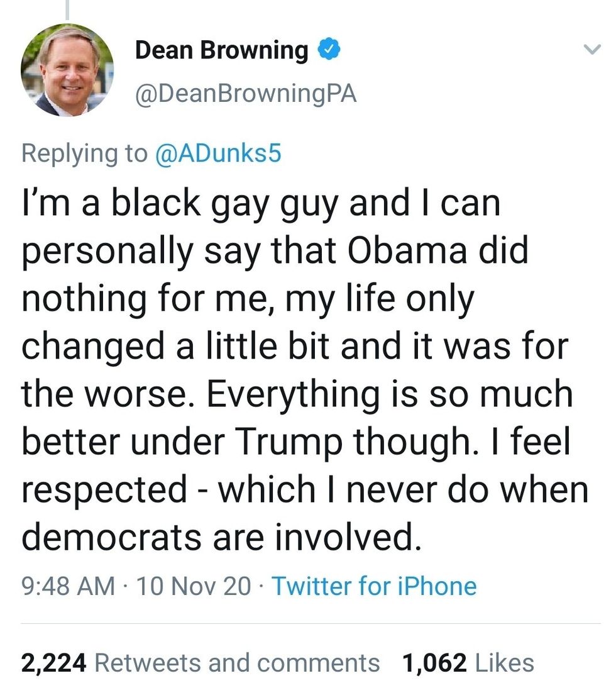Click the 2,224 retweet count

pyautogui.click(x=53, y=662)
